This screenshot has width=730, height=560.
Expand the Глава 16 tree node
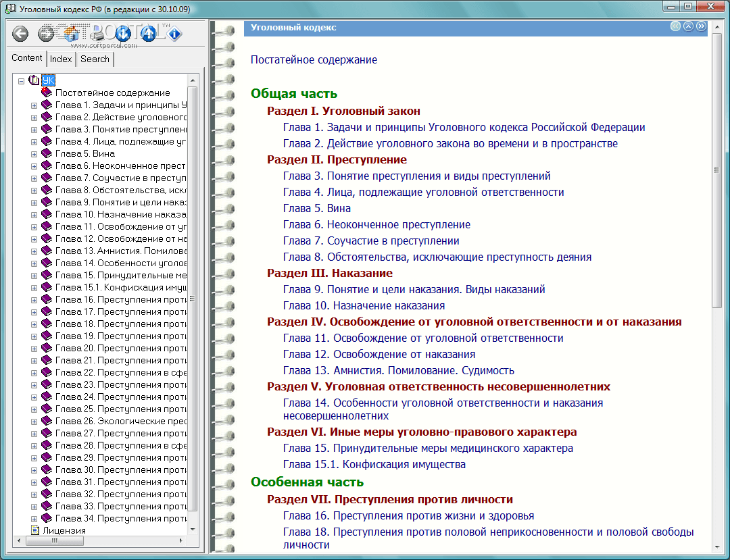pos(34,300)
